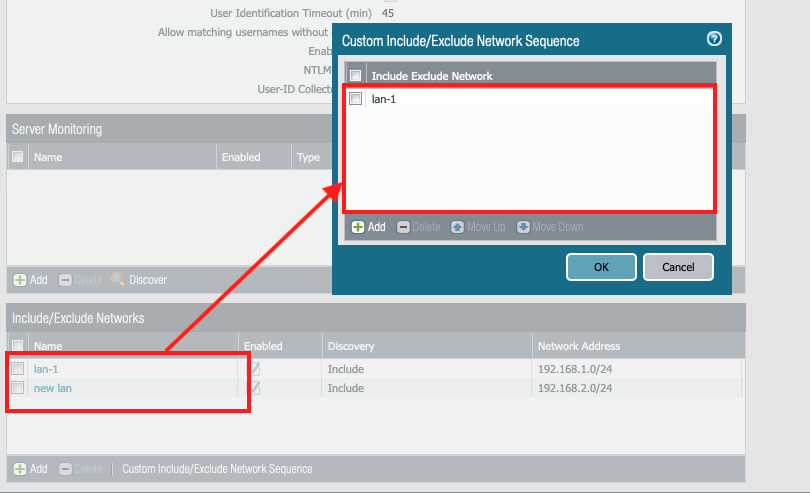This screenshot has width=810, height=493.
Task: Click Delete in the sequence dialog
Action: tap(418, 227)
